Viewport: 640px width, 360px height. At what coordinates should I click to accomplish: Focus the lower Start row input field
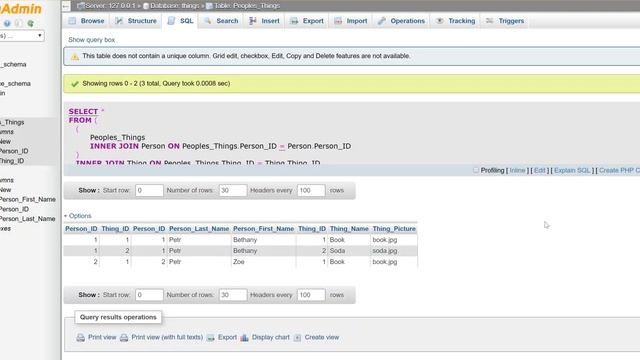(x=149, y=295)
